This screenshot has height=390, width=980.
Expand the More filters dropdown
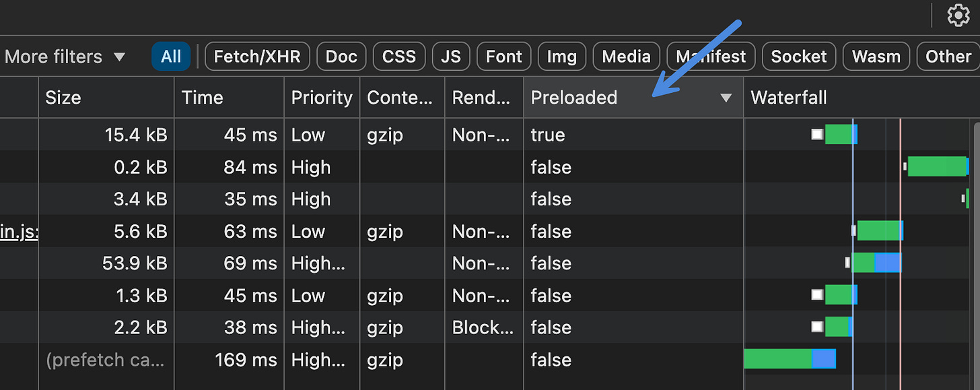(65, 57)
